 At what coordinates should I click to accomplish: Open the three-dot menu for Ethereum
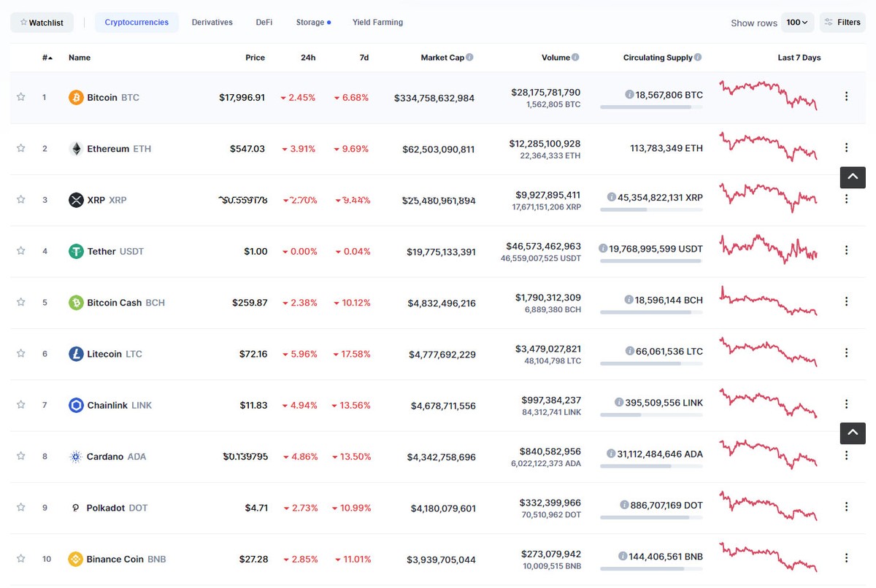coord(846,147)
